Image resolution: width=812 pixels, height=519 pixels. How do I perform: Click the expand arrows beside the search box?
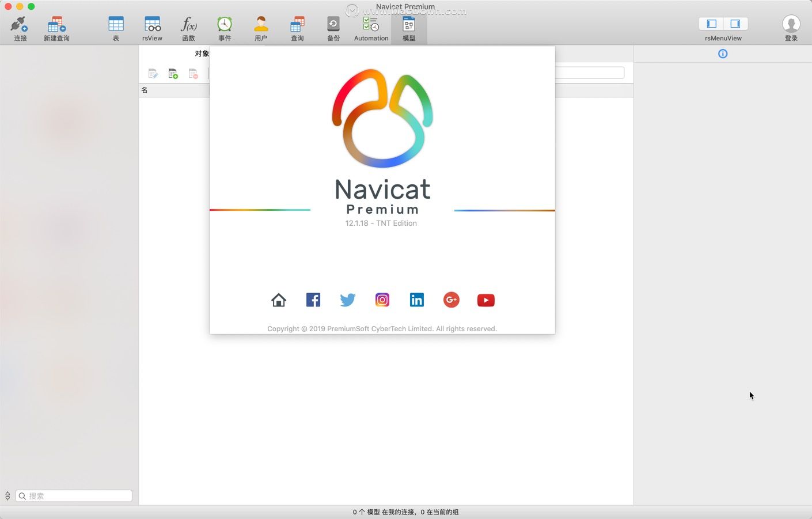(x=7, y=496)
